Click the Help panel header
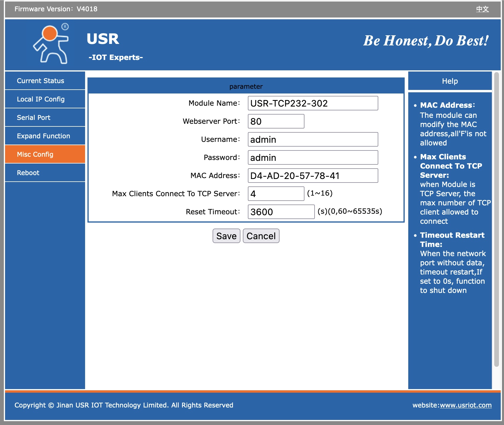504x425 pixels. (450, 81)
